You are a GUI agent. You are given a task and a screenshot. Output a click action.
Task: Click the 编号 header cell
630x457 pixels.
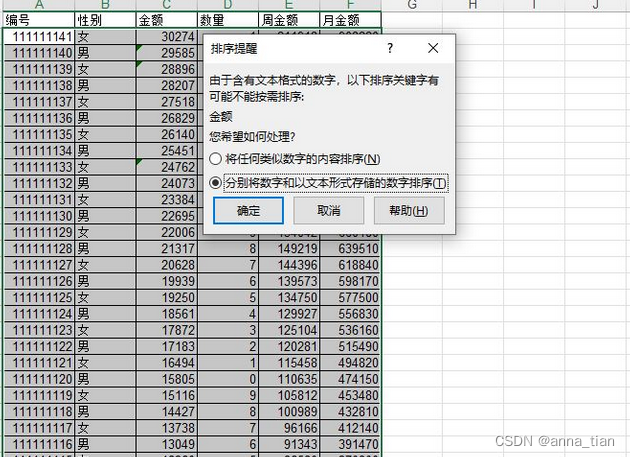coord(39,20)
